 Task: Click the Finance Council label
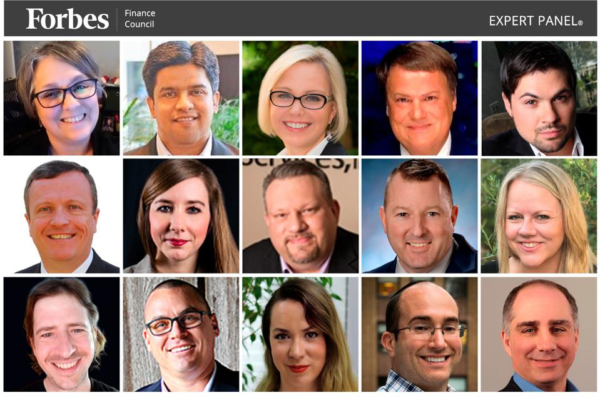(x=140, y=19)
